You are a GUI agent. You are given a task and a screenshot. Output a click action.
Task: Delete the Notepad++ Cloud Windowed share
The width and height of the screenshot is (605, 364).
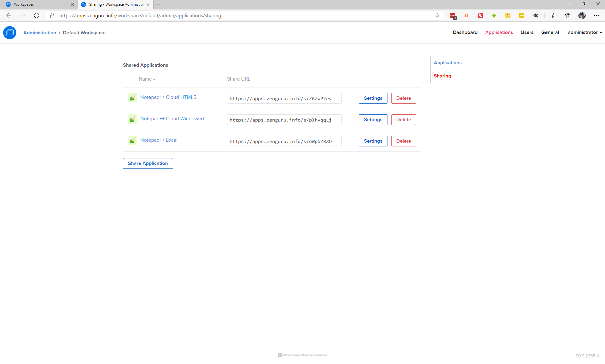tap(404, 120)
